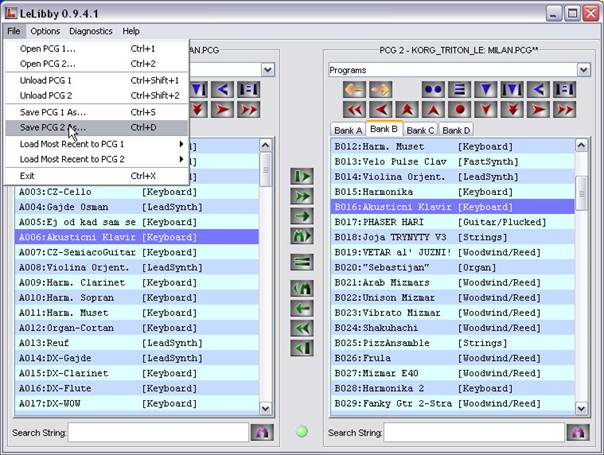
Task: Select B017:PHASER HARI program row
Action: 453,222
